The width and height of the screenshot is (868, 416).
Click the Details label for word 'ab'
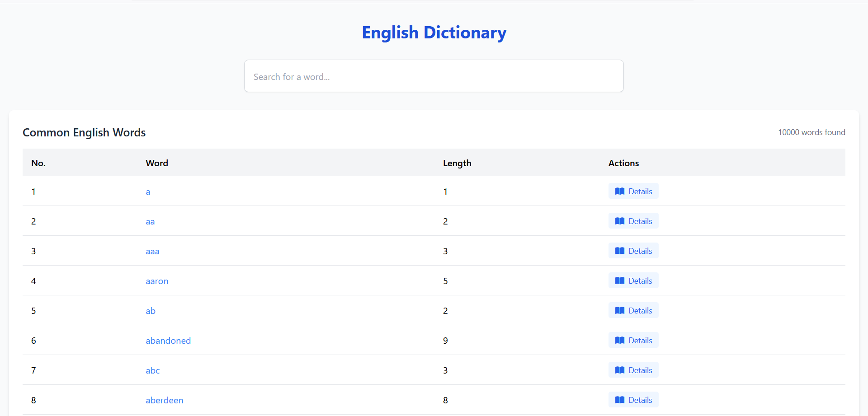(x=640, y=311)
